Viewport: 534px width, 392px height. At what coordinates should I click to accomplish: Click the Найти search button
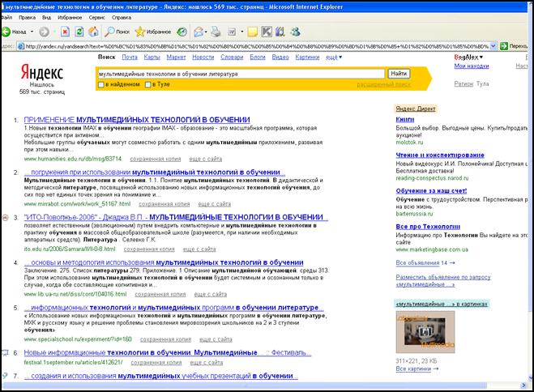(399, 74)
